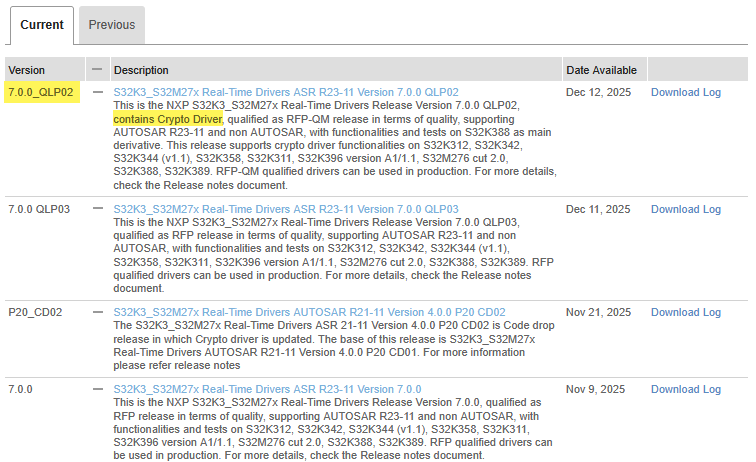Open AUTOSAR R21-11 Version 4.0.0 P20 CD02 link

[x=310, y=313]
